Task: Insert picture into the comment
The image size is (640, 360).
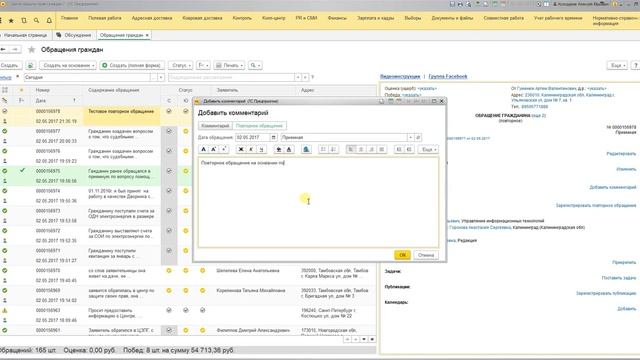Action: coord(306,149)
